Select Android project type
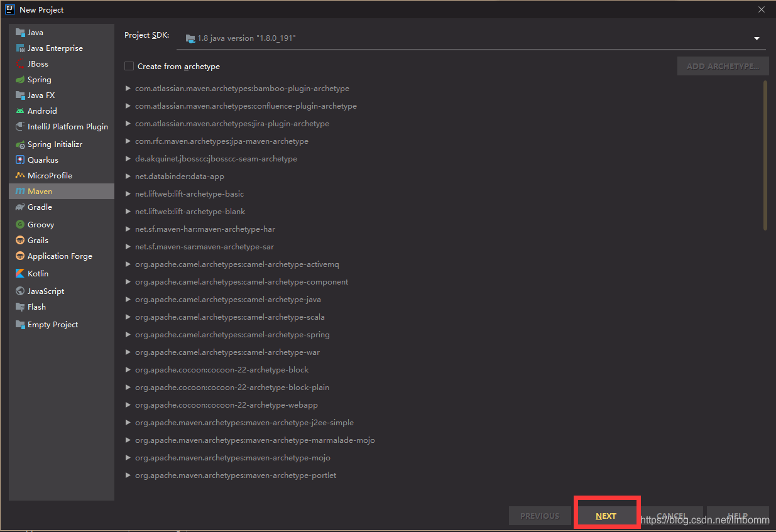Image resolution: width=776 pixels, height=532 pixels. (62, 111)
